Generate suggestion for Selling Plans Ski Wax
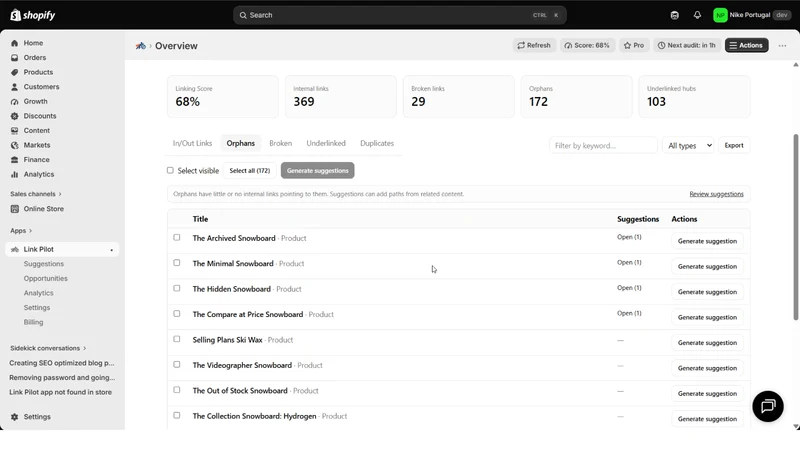Screen dimensions: 800x450 pyautogui.click(x=707, y=343)
